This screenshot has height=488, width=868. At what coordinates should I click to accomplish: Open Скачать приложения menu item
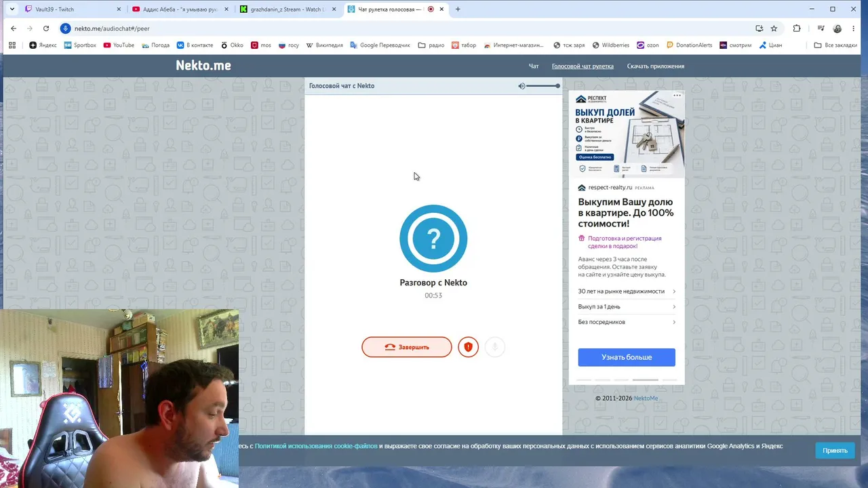click(656, 66)
